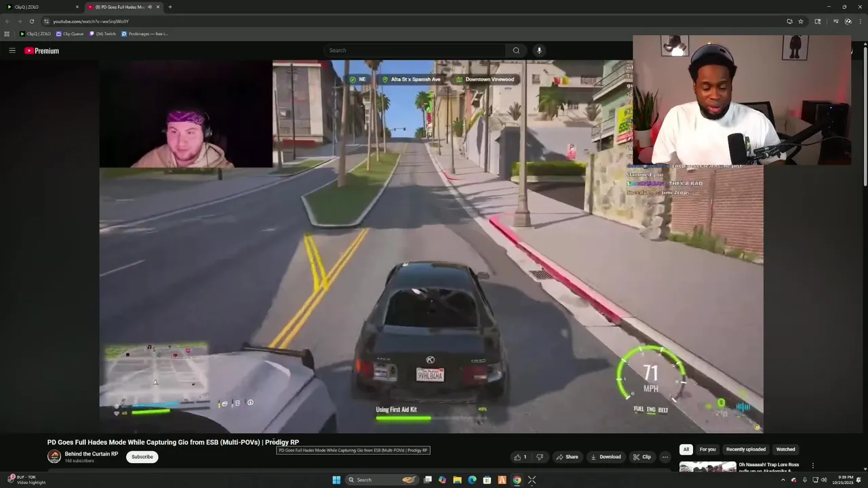Open the Behind the Curtain RP channel name

click(92, 454)
